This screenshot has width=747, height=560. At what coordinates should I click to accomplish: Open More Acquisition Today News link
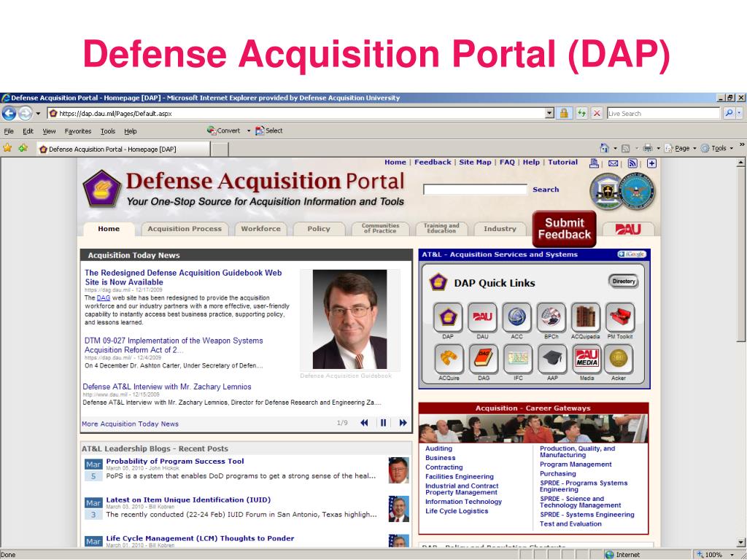pos(130,424)
